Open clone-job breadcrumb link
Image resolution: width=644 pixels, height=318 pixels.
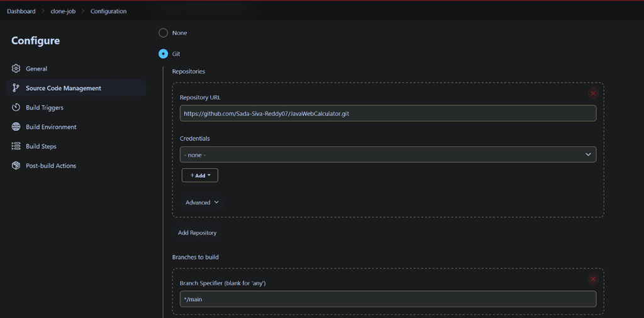[x=63, y=11]
